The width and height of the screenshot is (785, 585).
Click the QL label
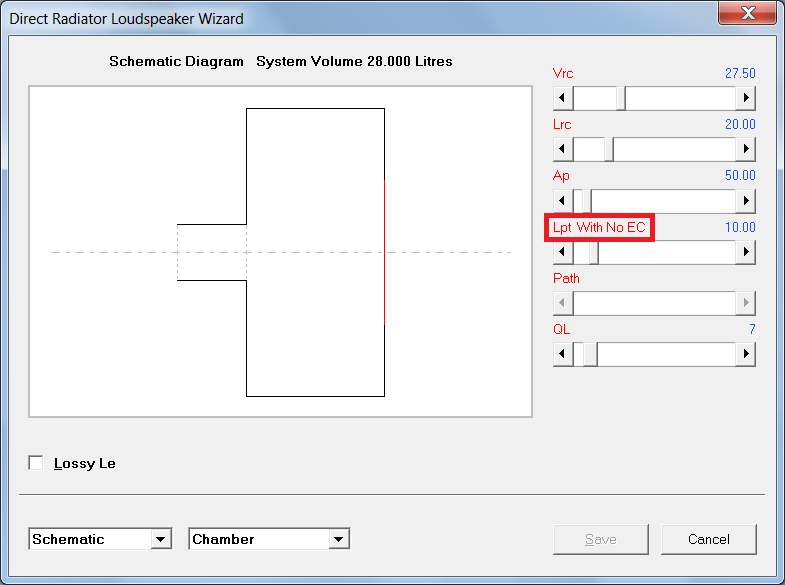tap(561, 329)
